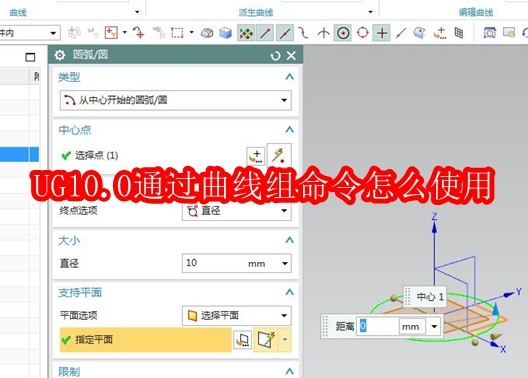Close the arc/circle dialog
Image resolution: width=528 pixels, height=378 pixels.
pyautogui.click(x=291, y=56)
